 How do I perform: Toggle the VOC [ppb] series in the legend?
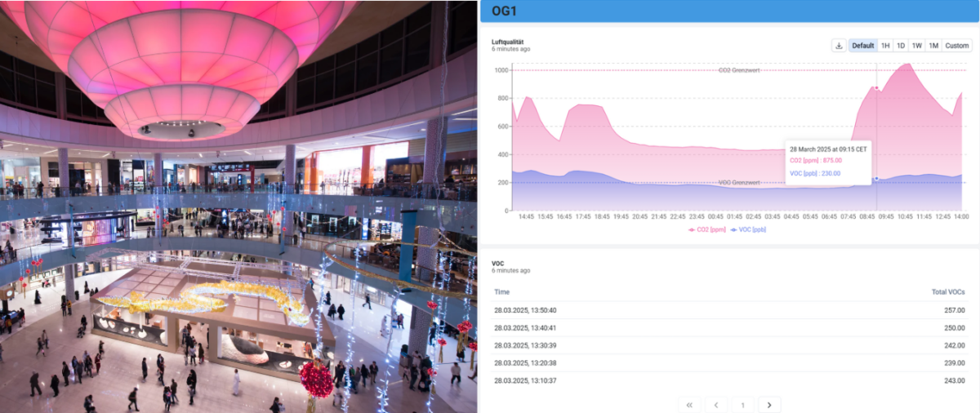coord(748,229)
